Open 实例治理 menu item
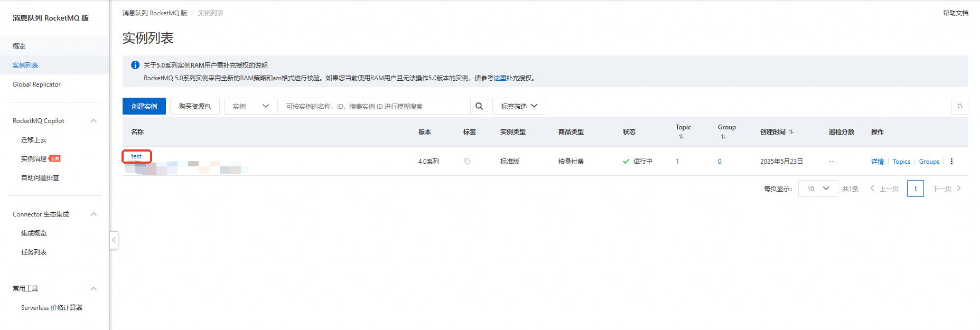980x330 pixels. point(34,159)
